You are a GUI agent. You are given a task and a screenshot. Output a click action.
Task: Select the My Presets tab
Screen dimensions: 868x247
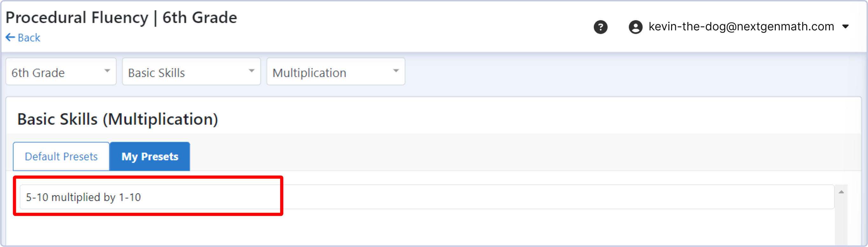[149, 157]
